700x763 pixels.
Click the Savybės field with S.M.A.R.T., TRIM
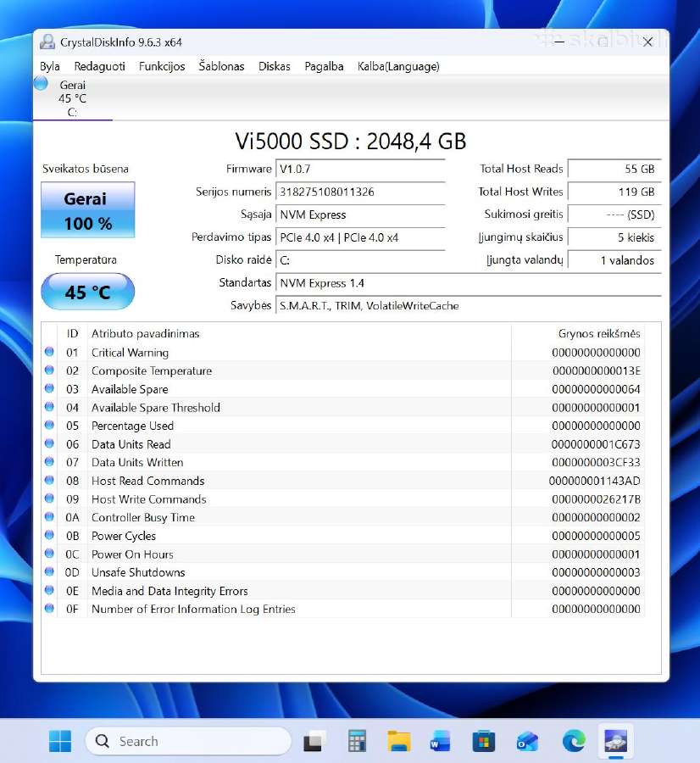(468, 306)
